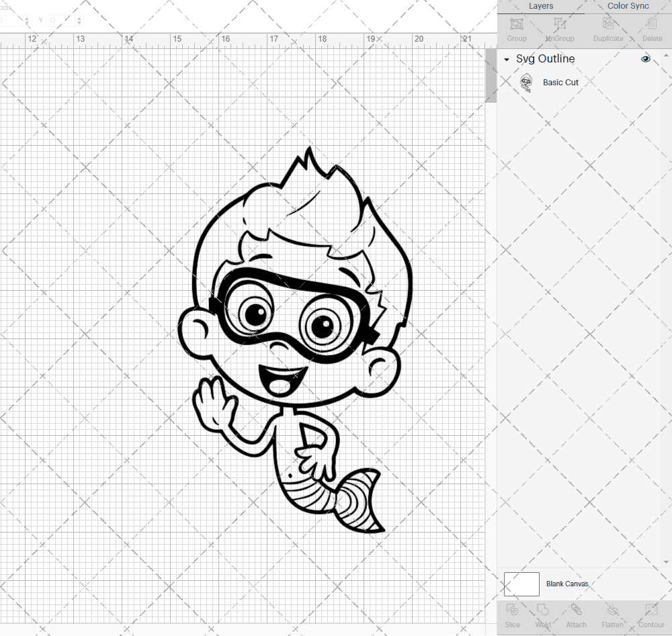Screen dimensions: 672x636
Task: Select the Basic Cut layer label
Action: coord(560,82)
